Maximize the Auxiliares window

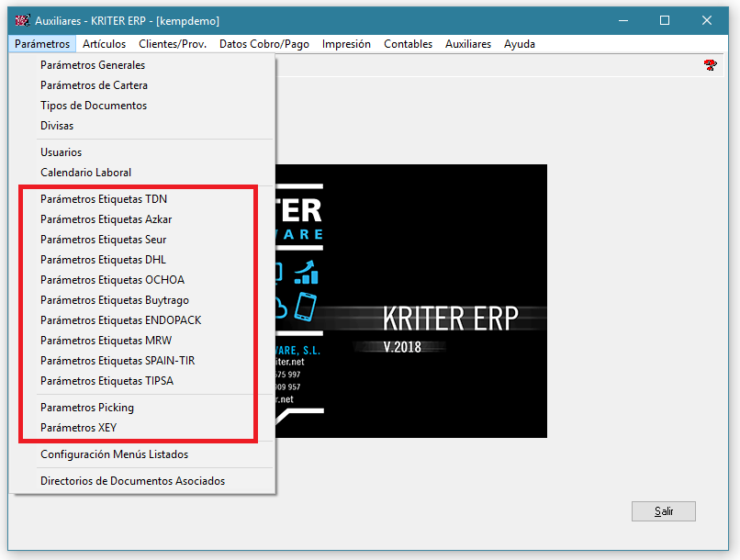tap(665, 21)
